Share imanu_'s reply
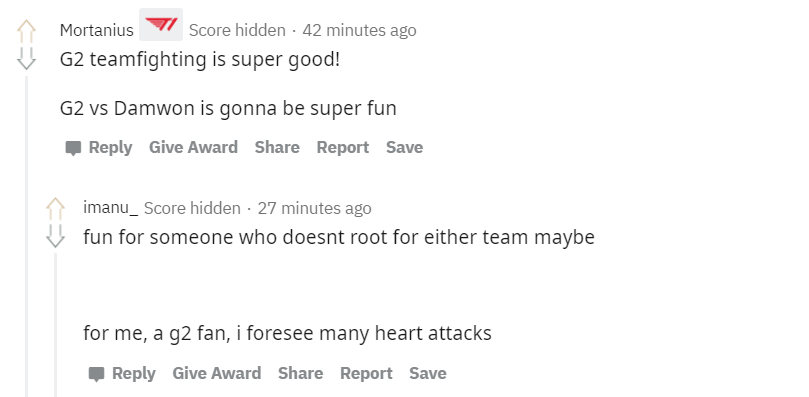809x397 pixels. pyautogui.click(x=300, y=373)
